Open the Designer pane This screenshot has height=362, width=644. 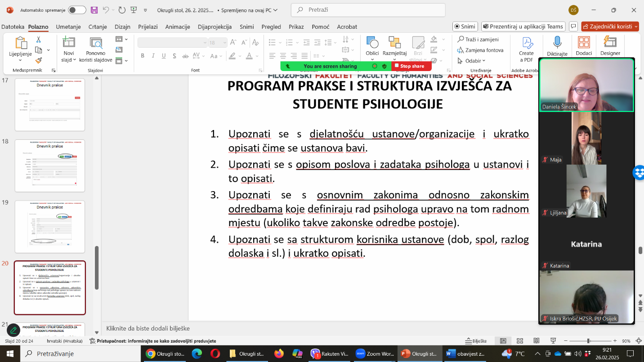610,46
